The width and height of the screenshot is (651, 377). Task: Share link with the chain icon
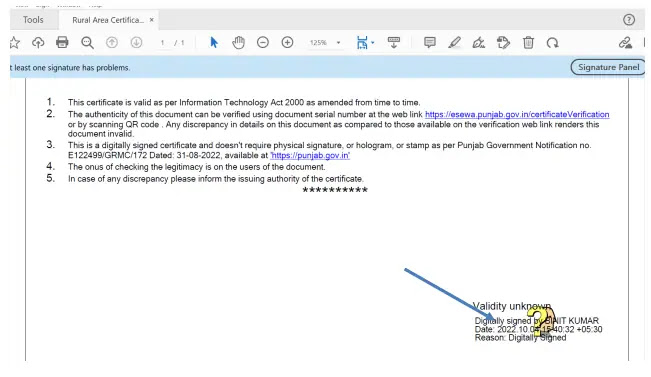pos(625,42)
